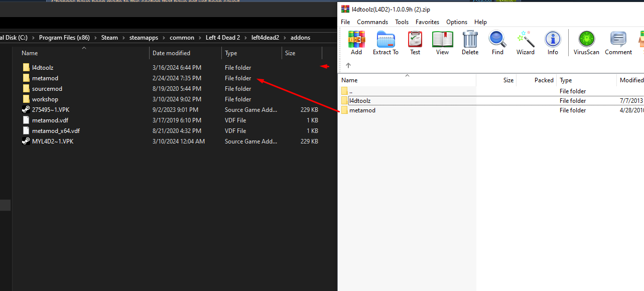Click the Comment toolbar icon
Image resolution: width=644 pixels, height=291 pixels.
coord(618,40)
